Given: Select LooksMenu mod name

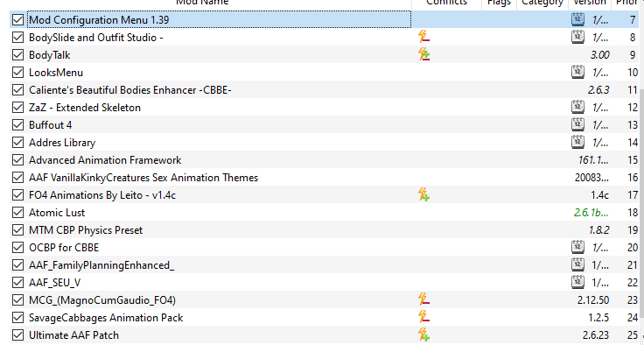Looking at the screenshot, I should click(x=56, y=73).
